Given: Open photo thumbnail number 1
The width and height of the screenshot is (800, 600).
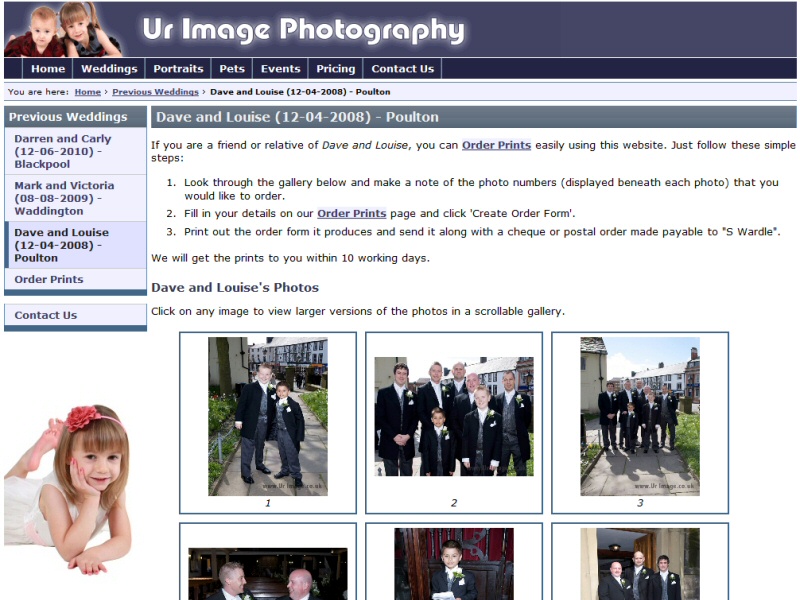Looking at the screenshot, I should pos(268,416).
